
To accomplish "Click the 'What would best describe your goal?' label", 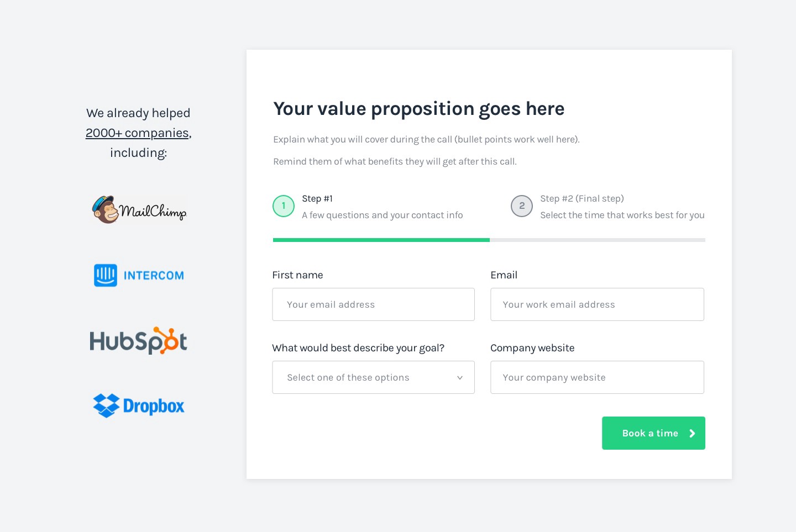I will pos(358,348).
